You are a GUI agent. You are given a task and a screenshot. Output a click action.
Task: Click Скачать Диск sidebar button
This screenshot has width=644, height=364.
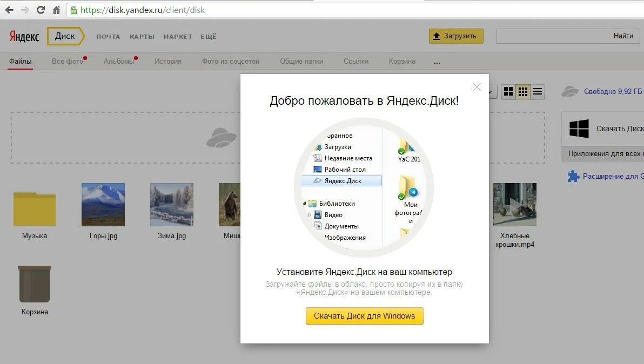[x=602, y=129]
